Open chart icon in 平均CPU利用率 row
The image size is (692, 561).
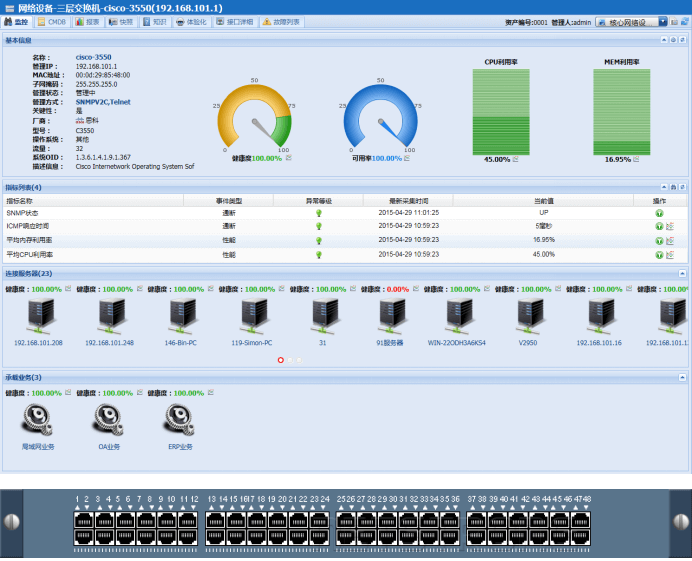[x=670, y=255]
